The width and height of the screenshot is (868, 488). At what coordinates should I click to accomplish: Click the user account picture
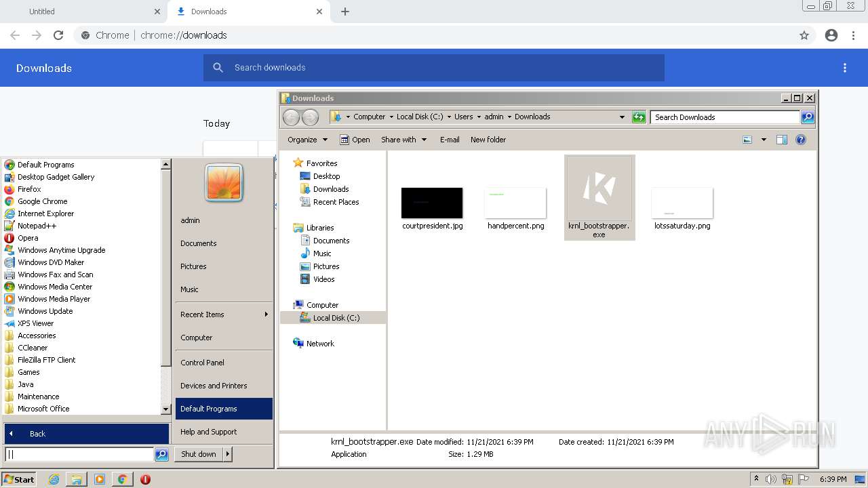coord(224,183)
